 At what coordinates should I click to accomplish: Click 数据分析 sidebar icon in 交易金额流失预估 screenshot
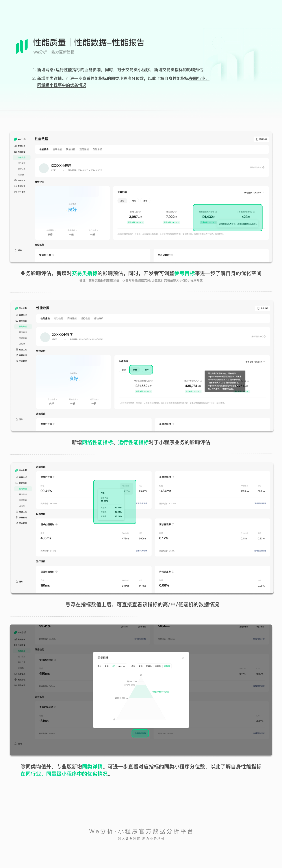(x=15, y=146)
